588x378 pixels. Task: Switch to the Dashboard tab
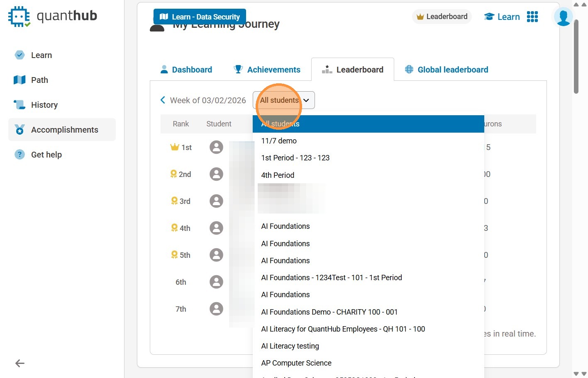pyautogui.click(x=186, y=70)
